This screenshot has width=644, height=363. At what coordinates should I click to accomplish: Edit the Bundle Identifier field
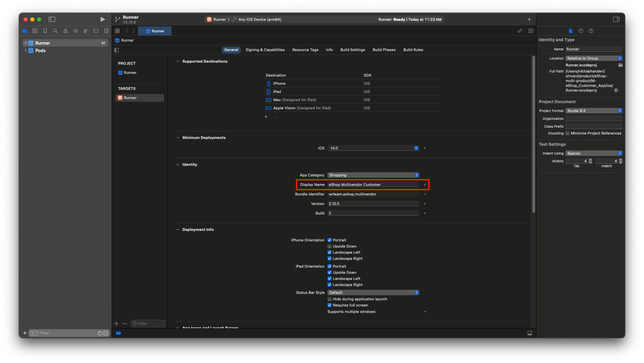[x=373, y=194]
